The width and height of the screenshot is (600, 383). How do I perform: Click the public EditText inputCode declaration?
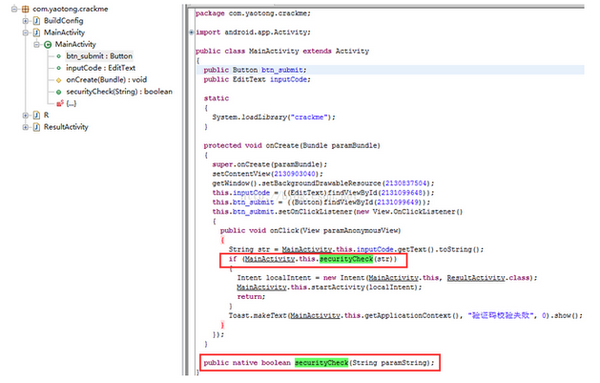[x=257, y=80]
